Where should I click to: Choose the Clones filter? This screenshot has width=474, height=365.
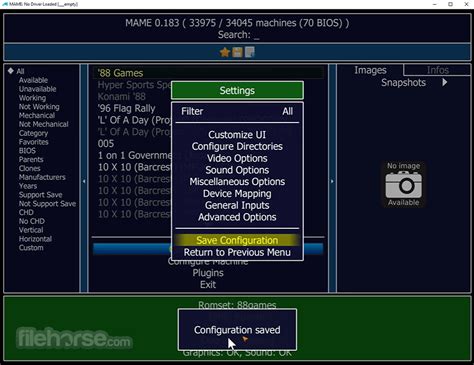(29, 168)
